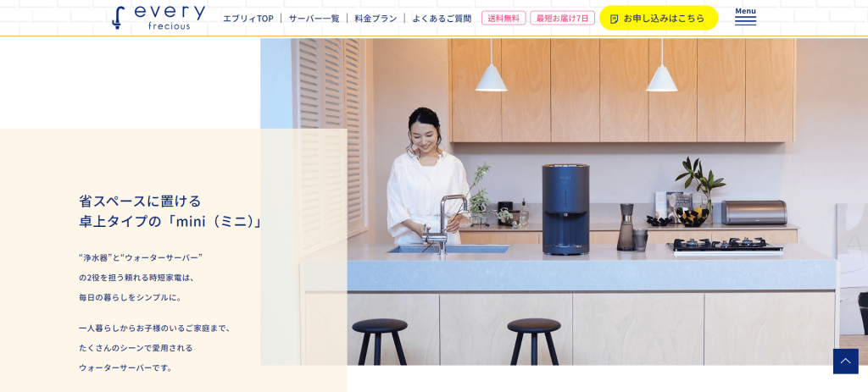Go to the every frecious logo text
The height and width of the screenshot is (392, 868).
click(x=170, y=17)
